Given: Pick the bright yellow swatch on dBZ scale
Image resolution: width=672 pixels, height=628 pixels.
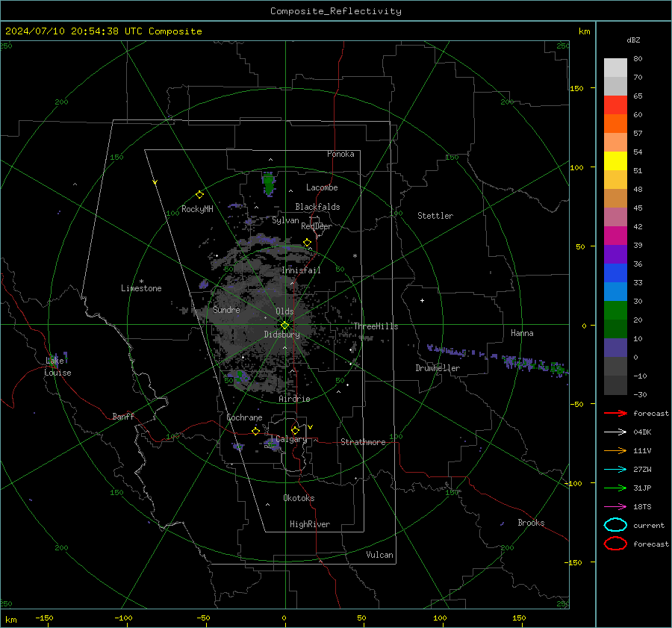Looking at the screenshot, I should click(x=615, y=161).
